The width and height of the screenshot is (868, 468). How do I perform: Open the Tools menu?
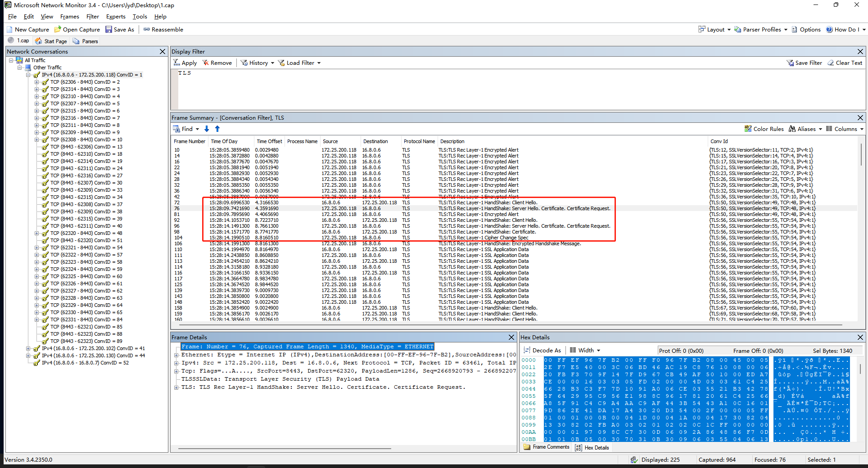click(139, 17)
